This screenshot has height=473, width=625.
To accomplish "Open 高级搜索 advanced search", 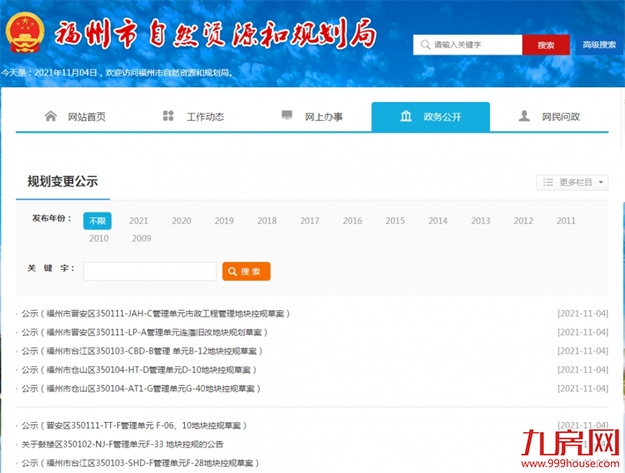I will pos(599,45).
